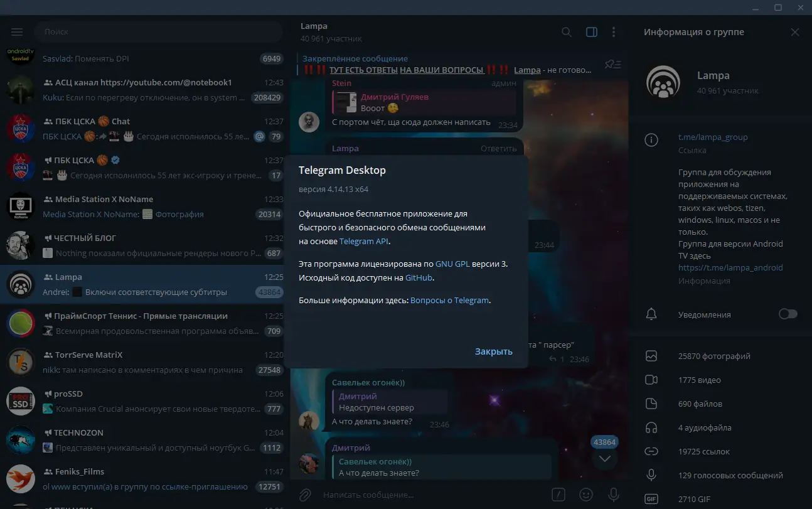Select the ЧЕСТНЫЙ БЛОГ channel
This screenshot has width=812, height=509.
coord(144,245)
